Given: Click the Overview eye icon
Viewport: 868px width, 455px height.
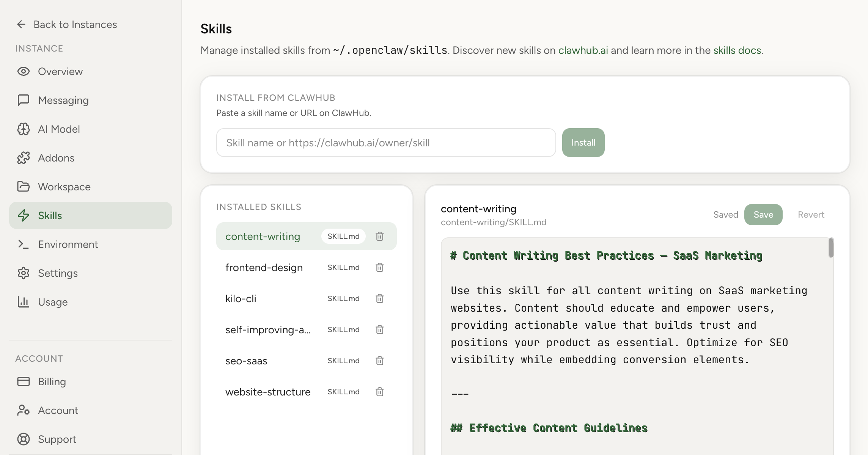Looking at the screenshot, I should tap(23, 71).
